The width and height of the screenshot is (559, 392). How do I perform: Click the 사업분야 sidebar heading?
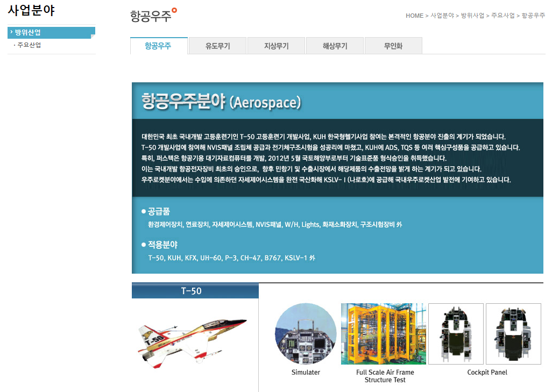[31, 10]
